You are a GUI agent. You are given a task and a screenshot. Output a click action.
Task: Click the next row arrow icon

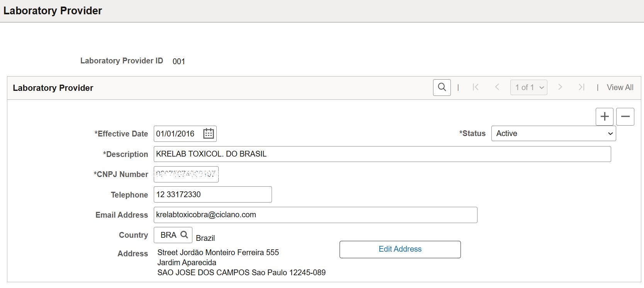(x=560, y=87)
